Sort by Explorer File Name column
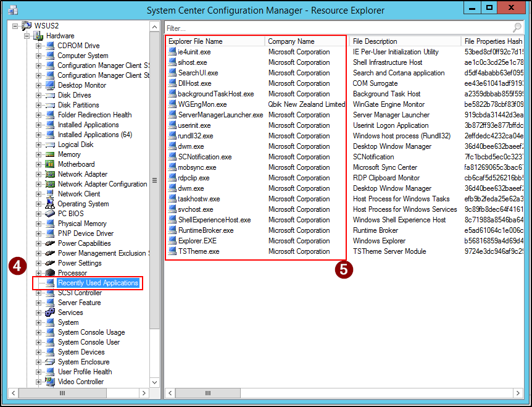Screen dimensions: 532x407 [x=215, y=41]
